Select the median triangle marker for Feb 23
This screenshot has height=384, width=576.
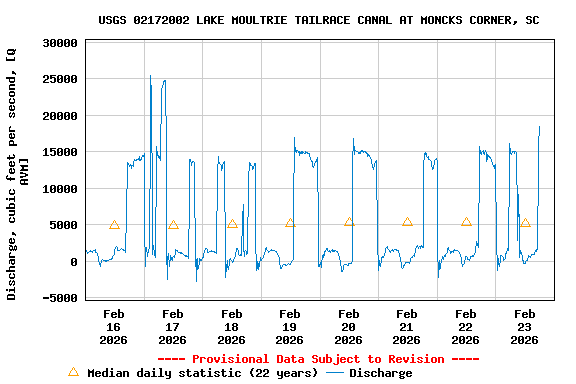click(x=525, y=222)
